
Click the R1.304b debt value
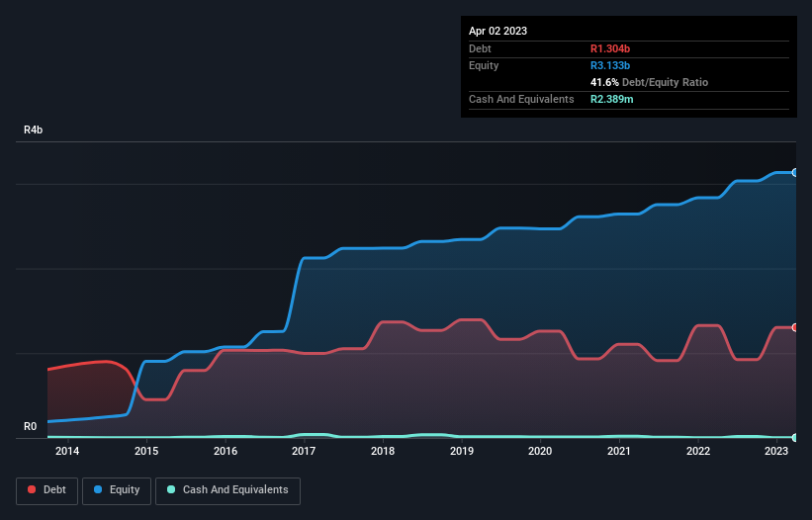click(610, 48)
